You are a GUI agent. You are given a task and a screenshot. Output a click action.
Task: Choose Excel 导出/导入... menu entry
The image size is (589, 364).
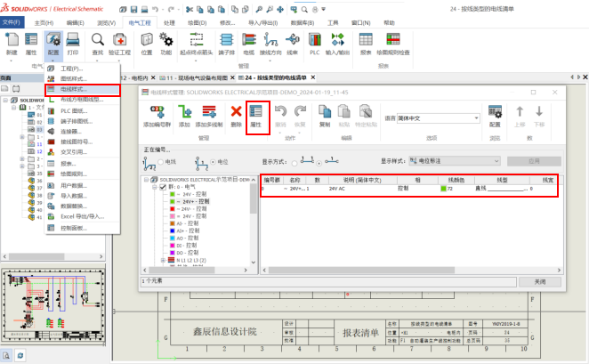(x=82, y=216)
